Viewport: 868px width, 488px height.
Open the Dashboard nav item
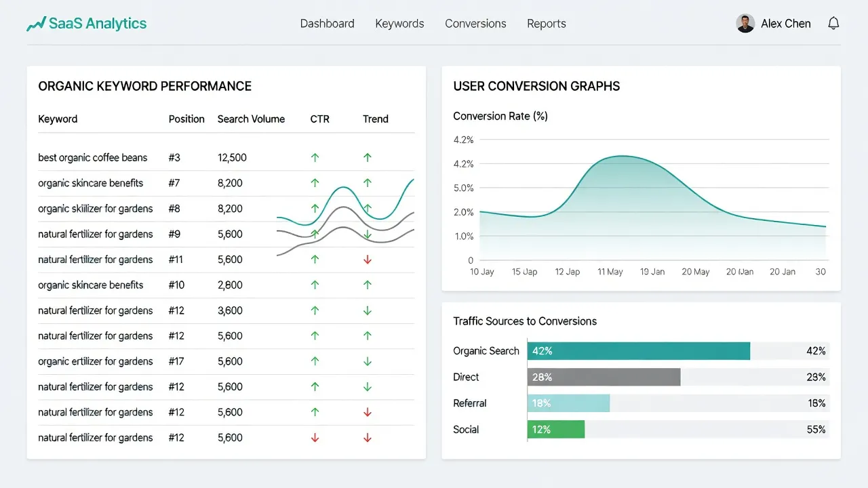[328, 24]
